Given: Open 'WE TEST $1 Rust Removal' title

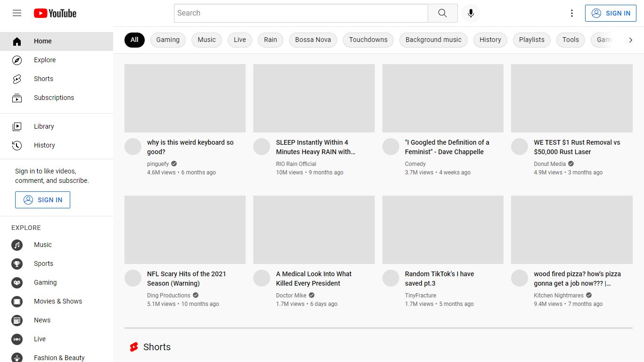Looking at the screenshot, I should coord(577,147).
